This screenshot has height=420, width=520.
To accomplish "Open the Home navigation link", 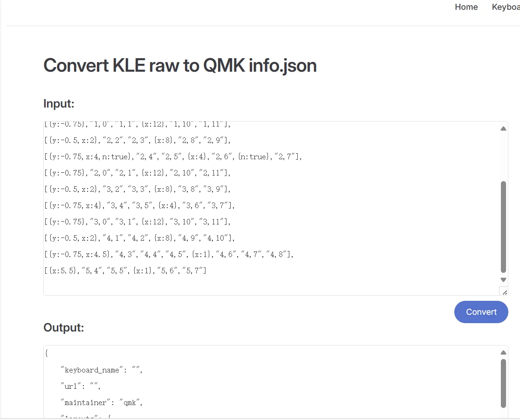I will click(466, 7).
